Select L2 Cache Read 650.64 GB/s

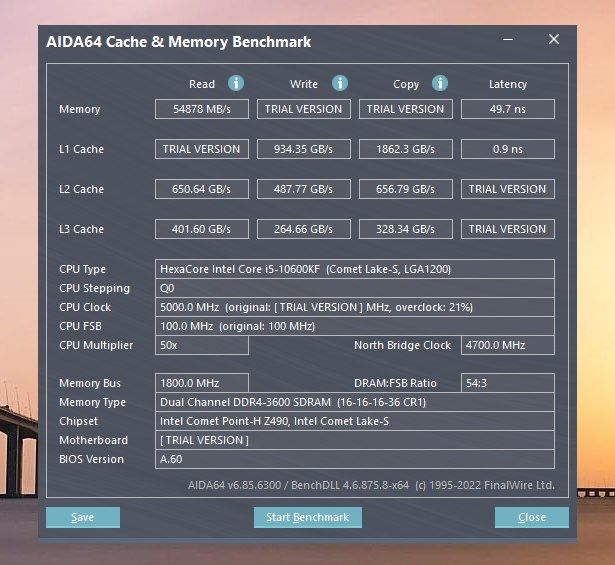202,189
